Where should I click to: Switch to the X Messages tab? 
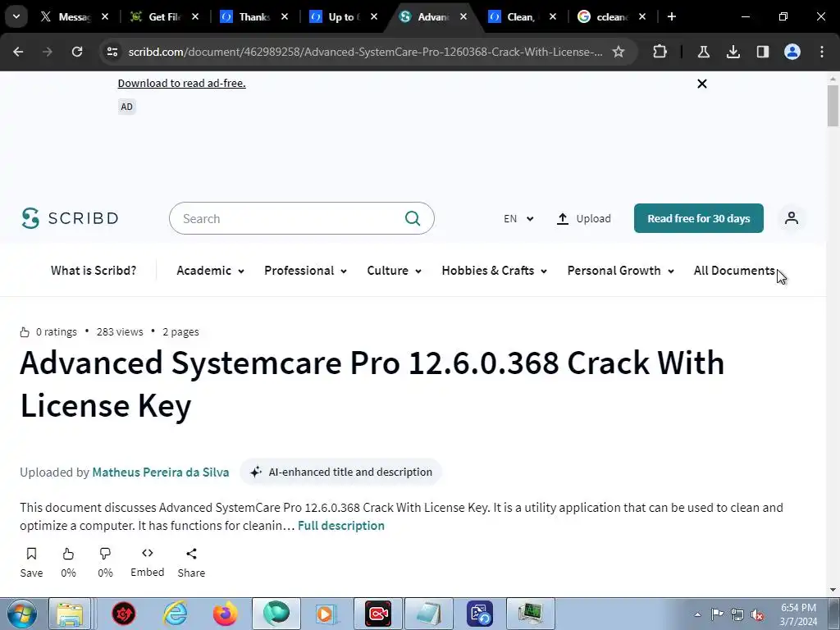[74, 16]
